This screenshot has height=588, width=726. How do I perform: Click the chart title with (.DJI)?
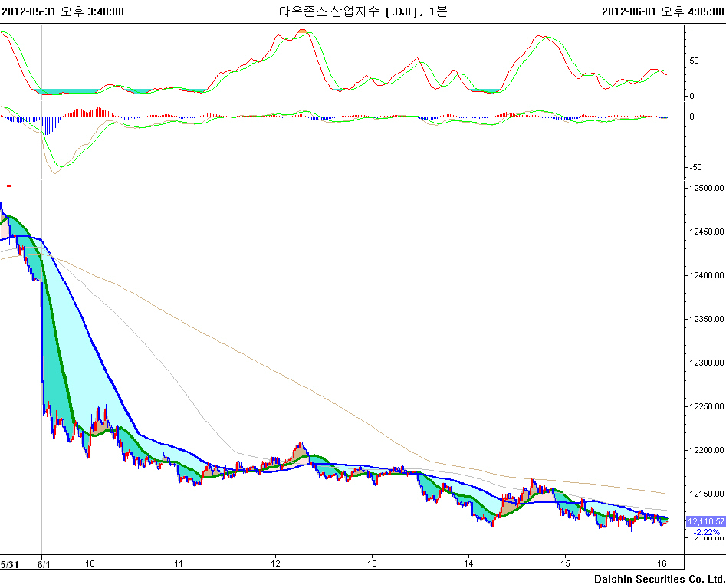click(363, 11)
